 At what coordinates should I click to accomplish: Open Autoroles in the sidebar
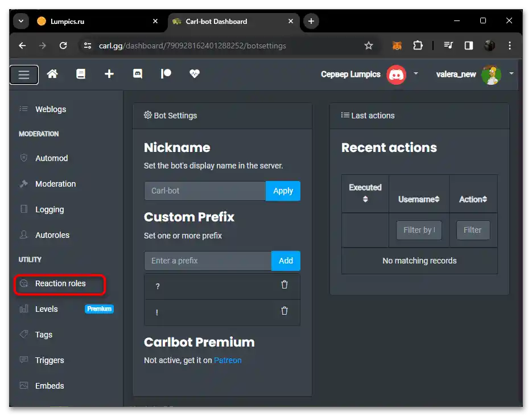[52, 235]
